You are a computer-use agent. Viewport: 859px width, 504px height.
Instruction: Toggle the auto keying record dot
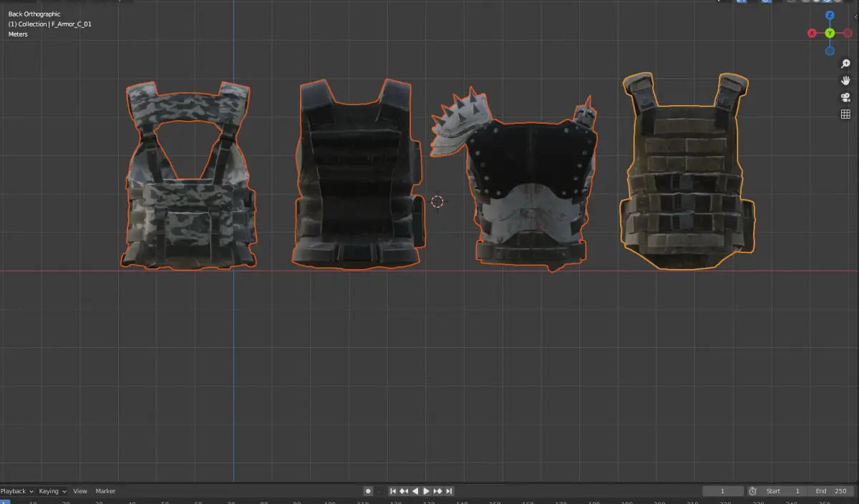368,491
